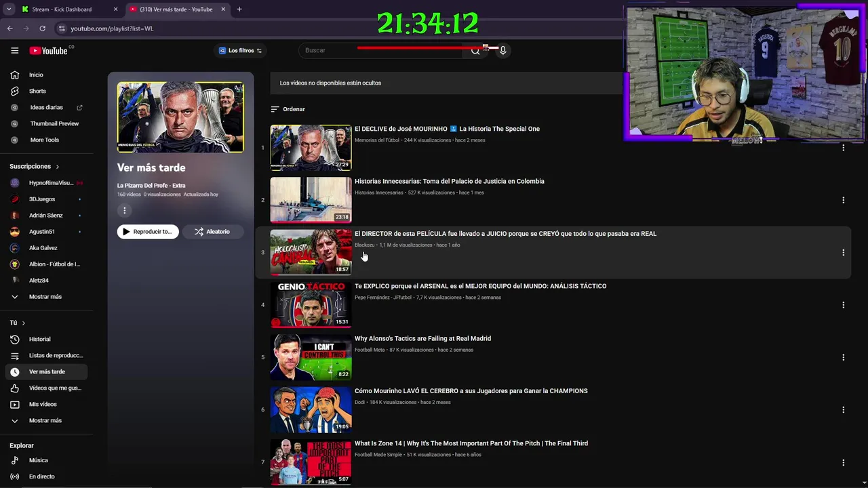Image resolution: width=868 pixels, height=488 pixels.
Task: Open Blackozu channel link
Action: (x=365, y=245)
